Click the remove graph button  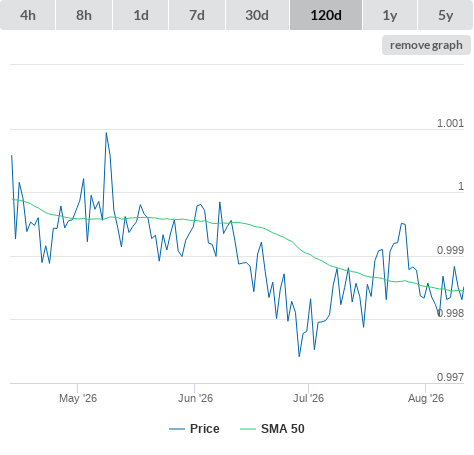tap(426, 45)
